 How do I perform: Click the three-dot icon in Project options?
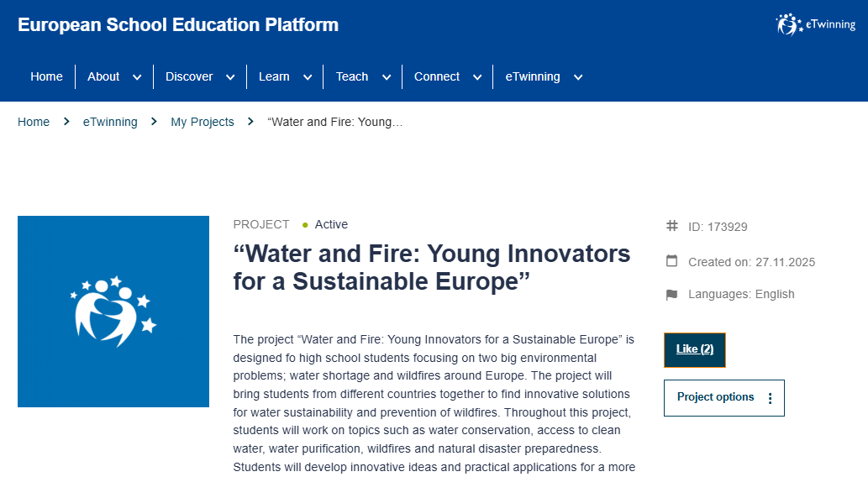[771, 398]
